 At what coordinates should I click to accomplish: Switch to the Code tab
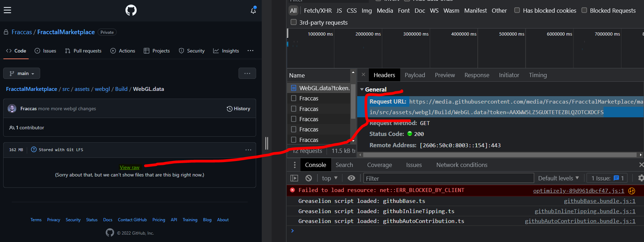point(16,51)
